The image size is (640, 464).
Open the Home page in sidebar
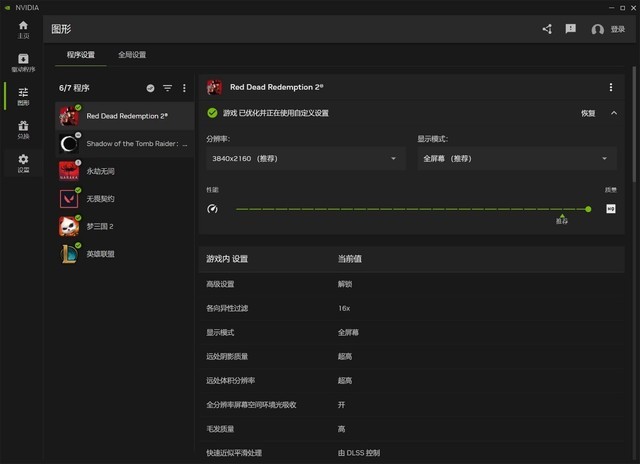(23, 30)
